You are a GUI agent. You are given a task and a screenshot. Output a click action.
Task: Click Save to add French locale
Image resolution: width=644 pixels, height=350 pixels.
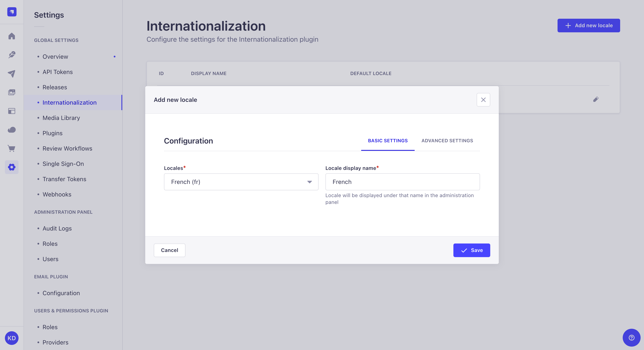coord(472,250)
